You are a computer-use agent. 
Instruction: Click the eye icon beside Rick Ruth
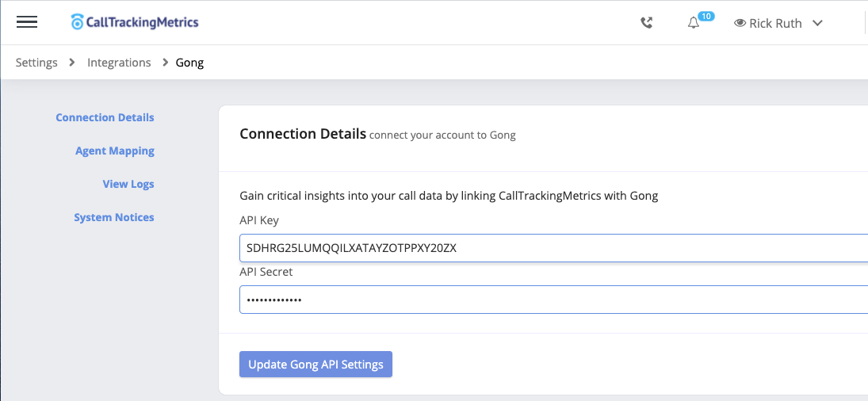(740, 23)
